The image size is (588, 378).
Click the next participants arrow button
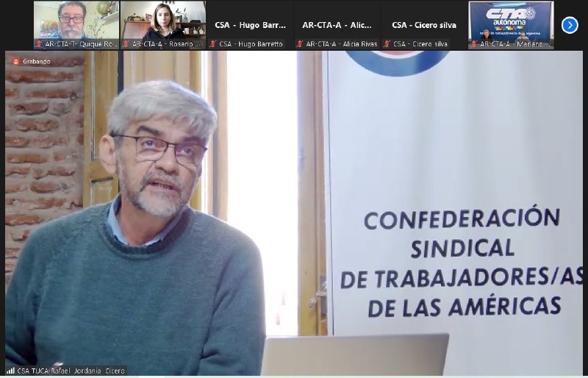pyautogui.click(x=570, y=25)
